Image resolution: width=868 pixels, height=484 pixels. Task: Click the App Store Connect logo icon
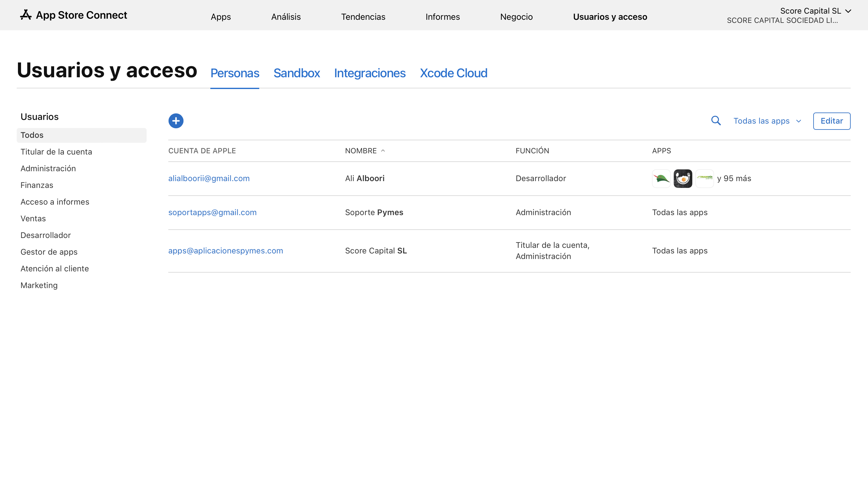point(26,15)
